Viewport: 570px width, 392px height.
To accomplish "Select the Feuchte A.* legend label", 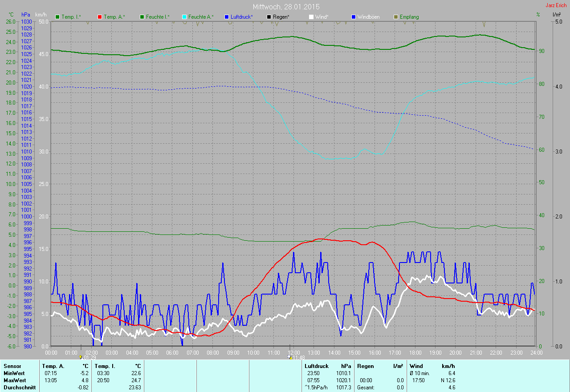I will (x=201, y=17).
